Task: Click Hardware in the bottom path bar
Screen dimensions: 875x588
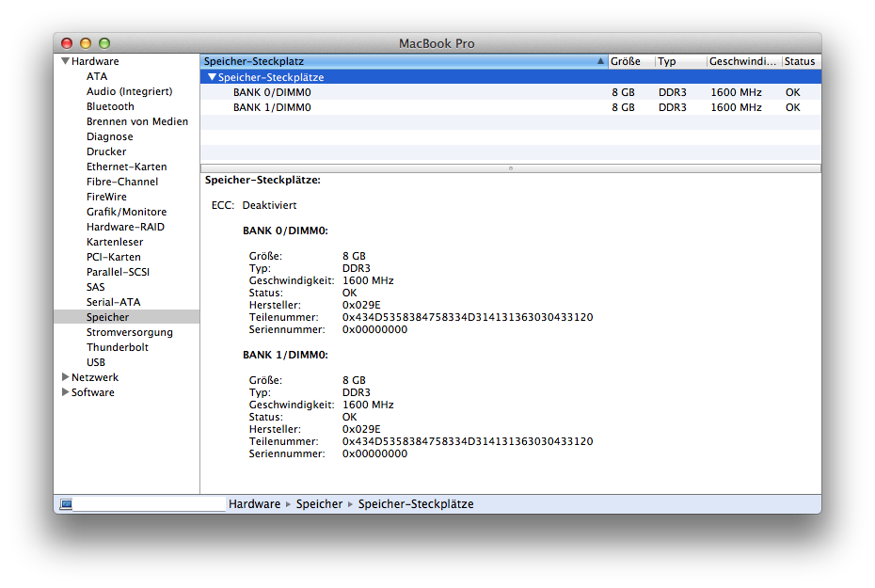Action: point(254,504)
